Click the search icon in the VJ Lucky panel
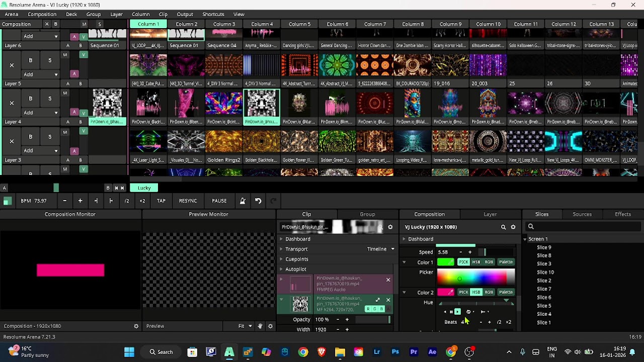Image resolution: width=644 pixels, height=362 pixels. (503, 227)
